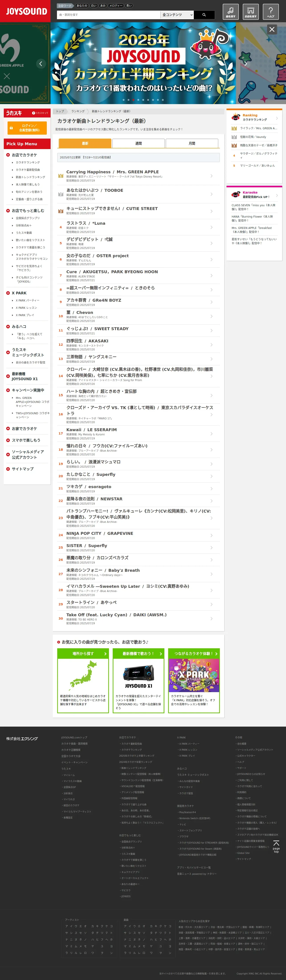Open ライラック／Mrs. GREEN APPLE ranking link
This screenshot has height=980, width=286.
259,128
